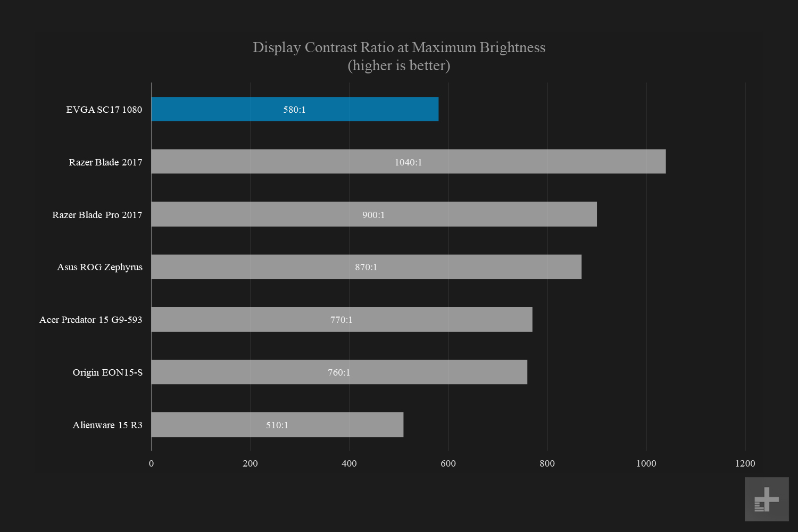Click the '760:1' value label
Image resolution: width=798 pixels, height=532 pixels.
tap(339, 372)
